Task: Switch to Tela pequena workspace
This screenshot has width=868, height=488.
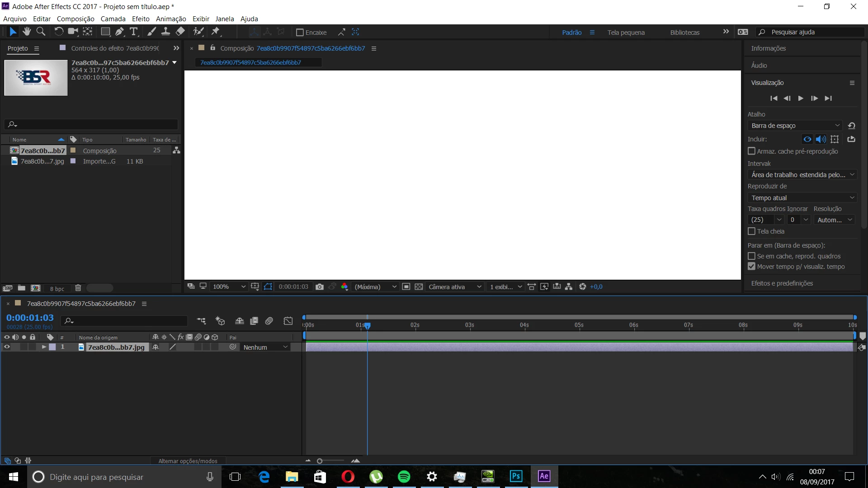Action: (x=626, y=32)
